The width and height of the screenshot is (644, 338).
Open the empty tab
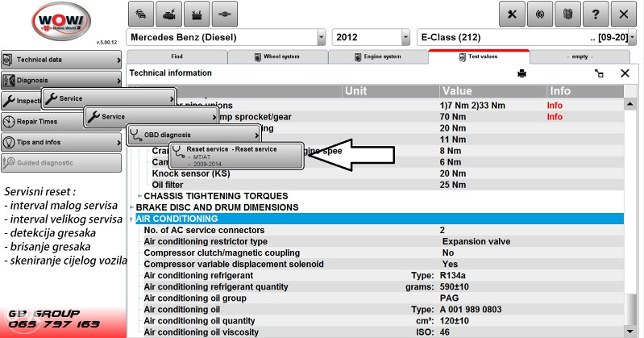tap(580, 56)
